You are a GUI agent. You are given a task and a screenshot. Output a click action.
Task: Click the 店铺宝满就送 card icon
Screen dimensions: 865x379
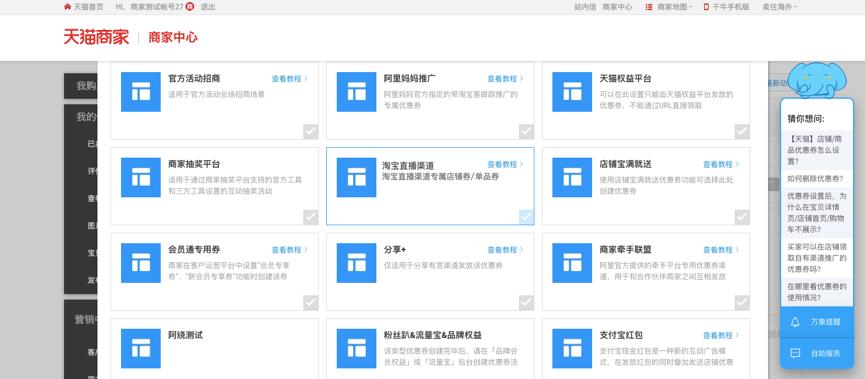[572, 177]
